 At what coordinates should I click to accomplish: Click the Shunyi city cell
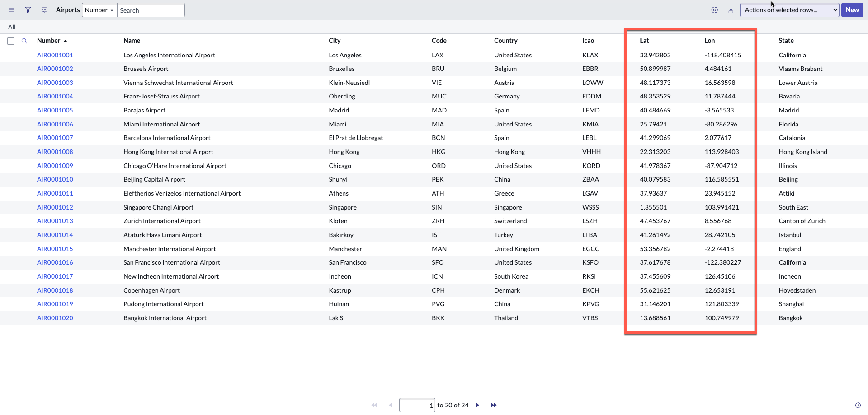coord(338,179)
